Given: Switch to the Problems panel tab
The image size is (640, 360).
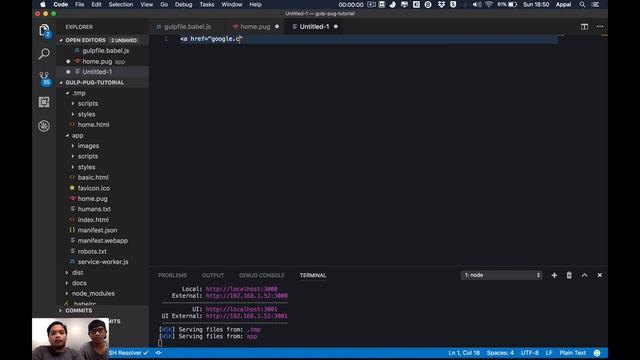Looking at the screenshot, I should pyautogui.click(x=172, y=276).
